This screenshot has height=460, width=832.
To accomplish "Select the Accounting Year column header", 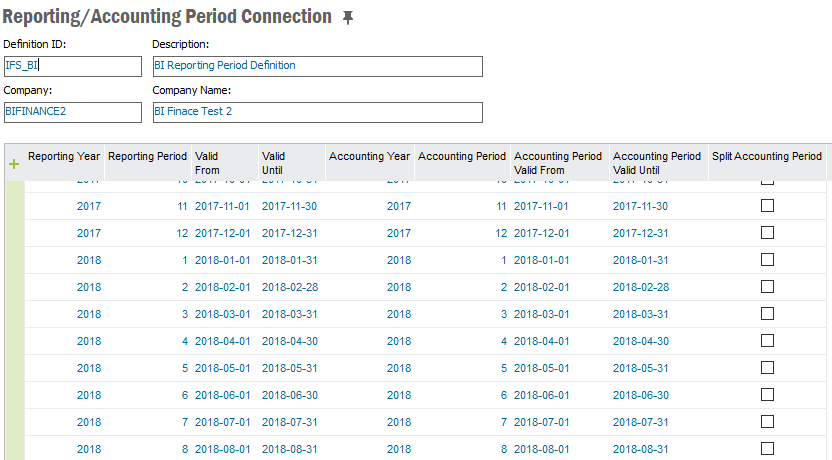I will [369, 157].
